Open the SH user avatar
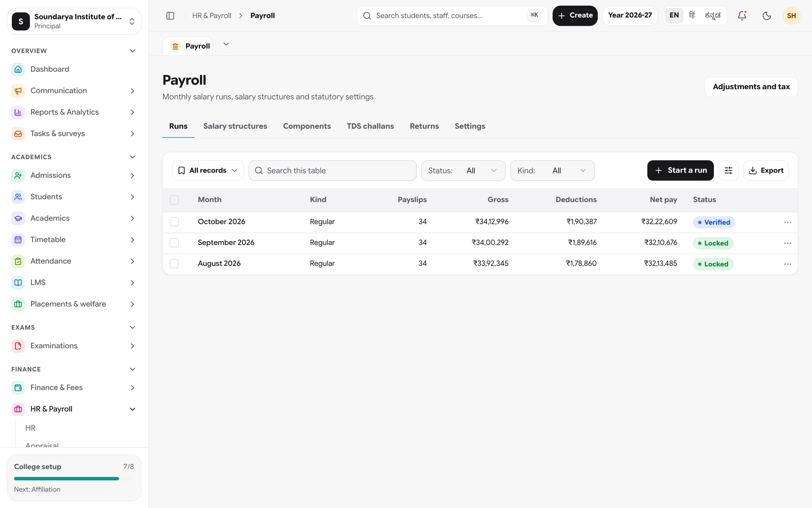 click(x=791, y=16)
